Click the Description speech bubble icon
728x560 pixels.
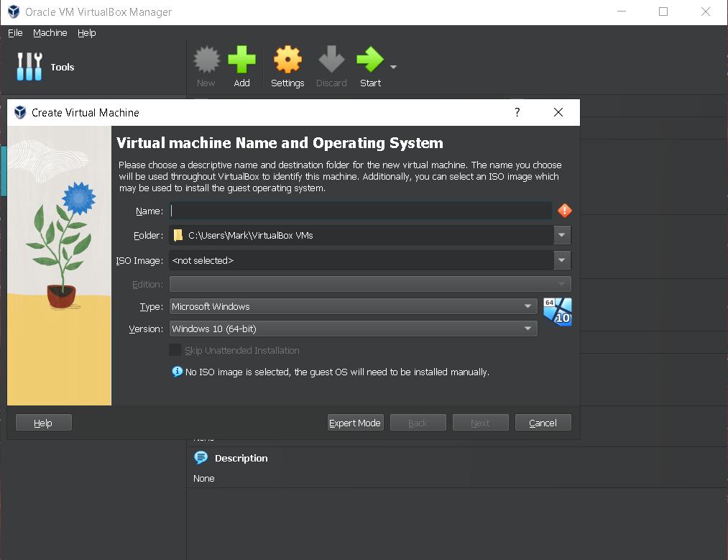pos(201,458)
